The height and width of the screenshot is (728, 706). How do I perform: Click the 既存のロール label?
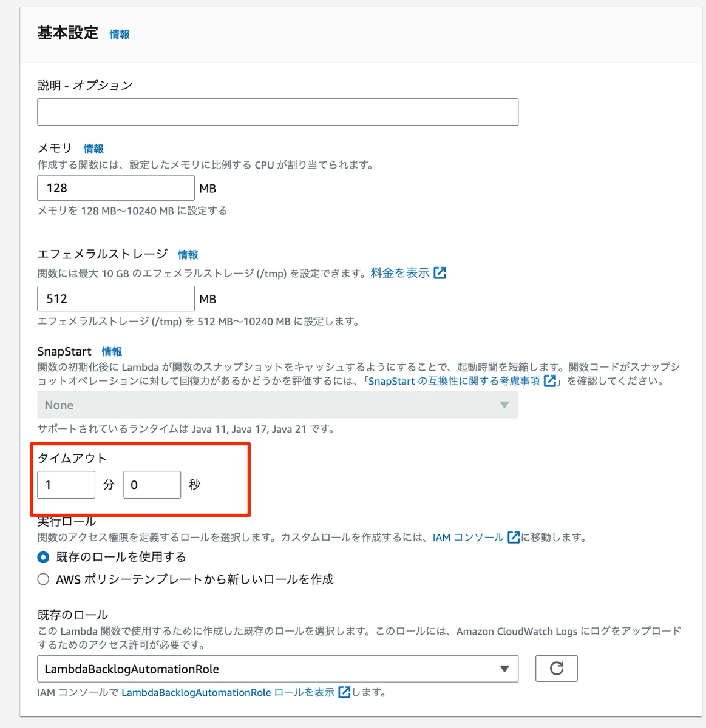coord(72,615)
